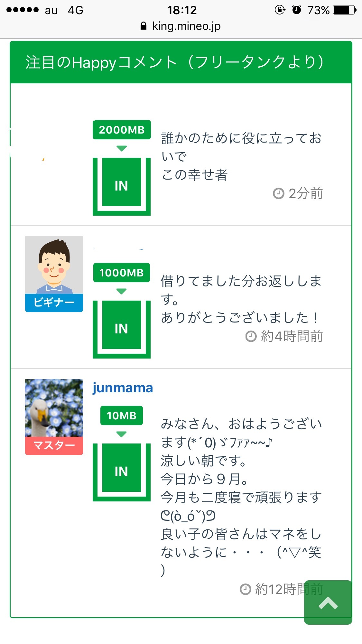Image resolution: width=362 pixels, height=644 pixels.
Task: Tap the clock icon beside 約4時間前
Action: click(251, 337)
